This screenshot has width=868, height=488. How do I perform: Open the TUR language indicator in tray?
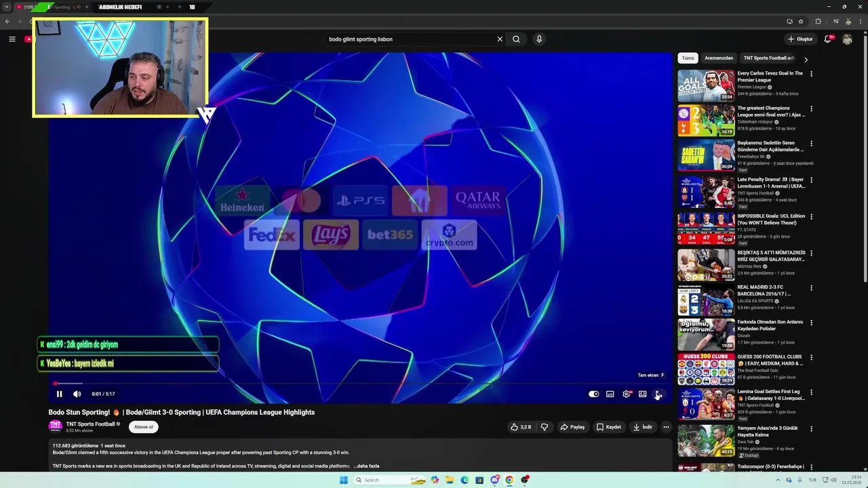[812, 480]
